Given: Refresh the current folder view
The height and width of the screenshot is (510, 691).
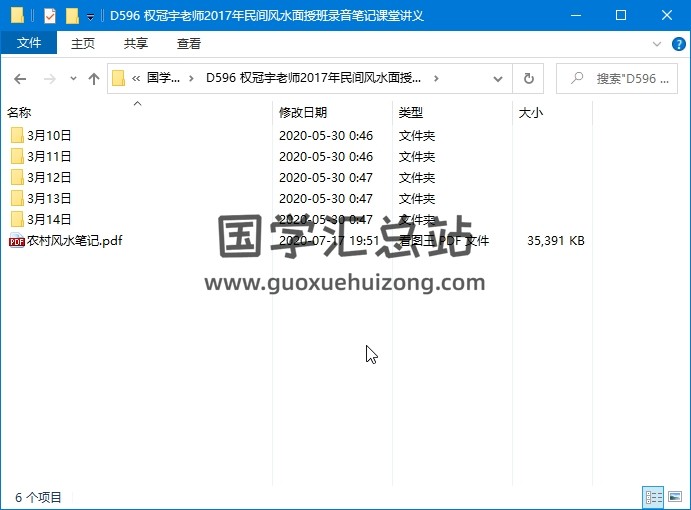Looking at the screenshot, I should pos(528,78).
